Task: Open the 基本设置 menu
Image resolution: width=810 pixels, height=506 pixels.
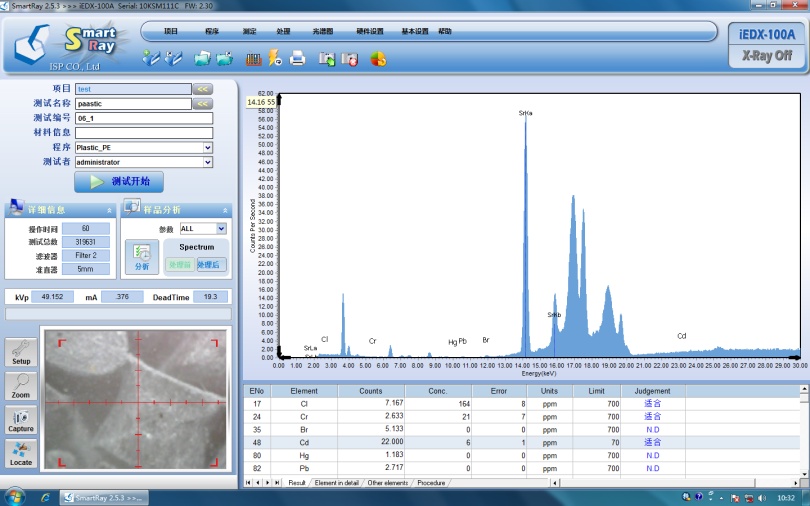Action: pos(415,31)
